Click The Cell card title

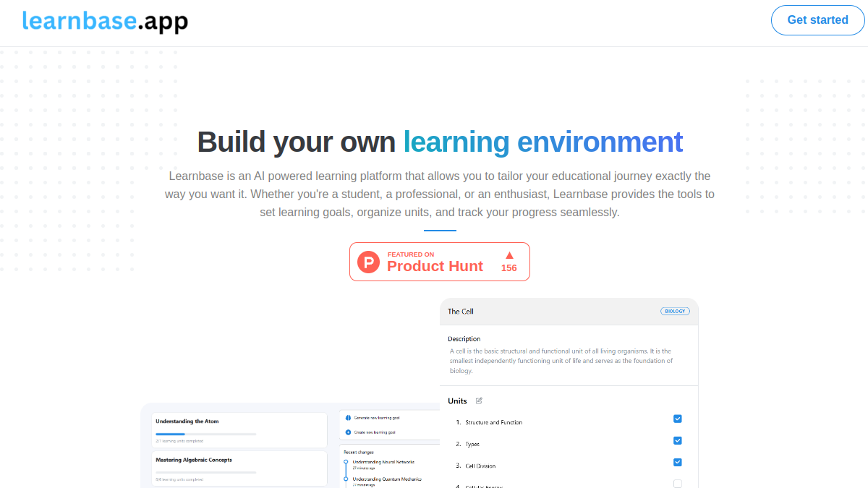(461, 312)
